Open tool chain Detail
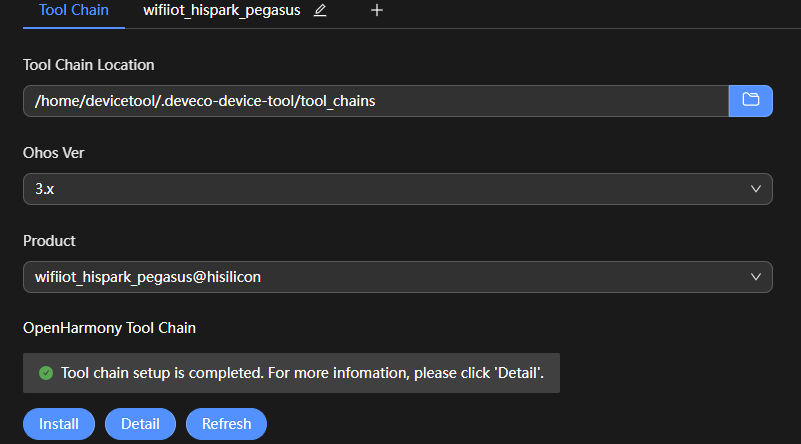Viewport: 801px width, 444px height. click(x=140, y=424)
